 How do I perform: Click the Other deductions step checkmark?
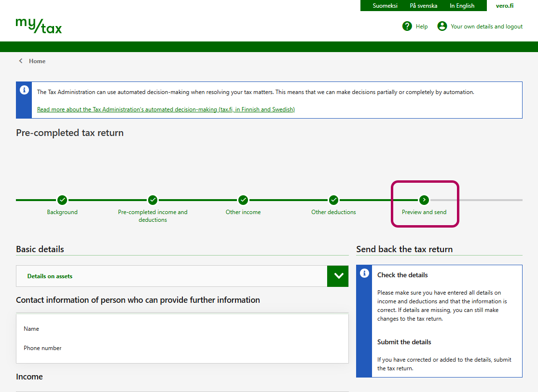[x=333, y=200]
